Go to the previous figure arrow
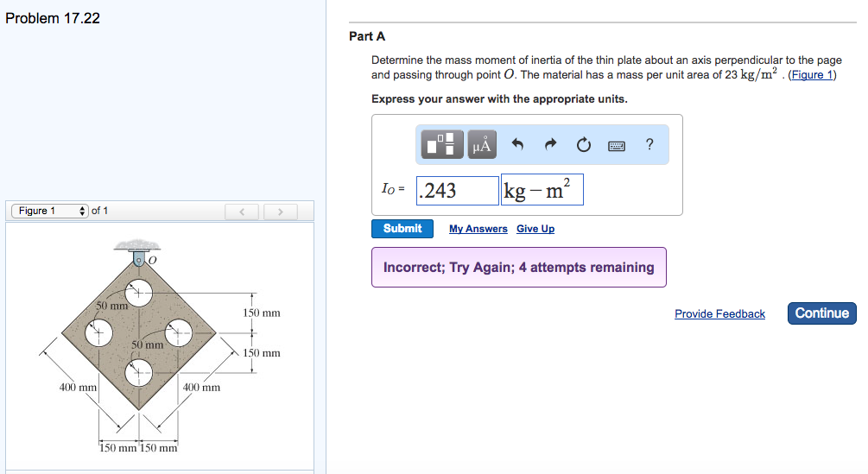Image resolution: width=868 pixels, height=474 pixels. (x=241, y=212)
